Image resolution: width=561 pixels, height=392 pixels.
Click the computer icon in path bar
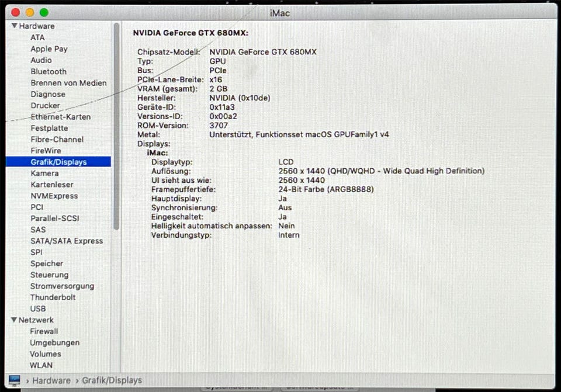click(15, 380)
